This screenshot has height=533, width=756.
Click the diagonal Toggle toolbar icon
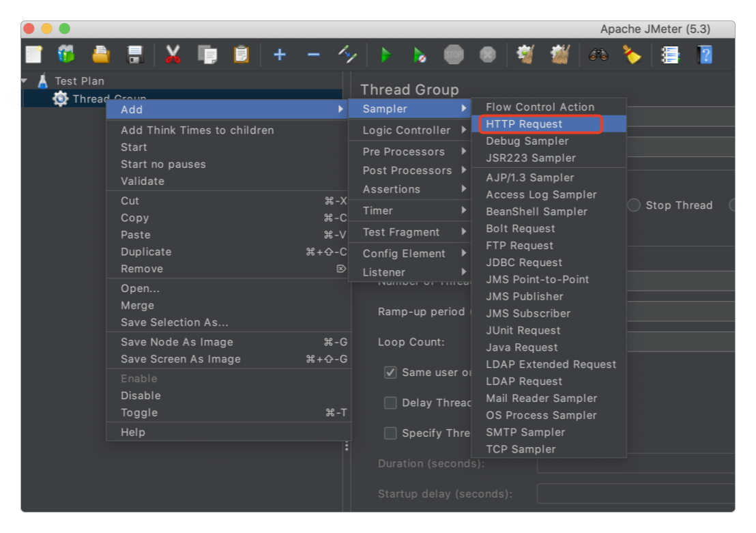click(x=347, y=55)
